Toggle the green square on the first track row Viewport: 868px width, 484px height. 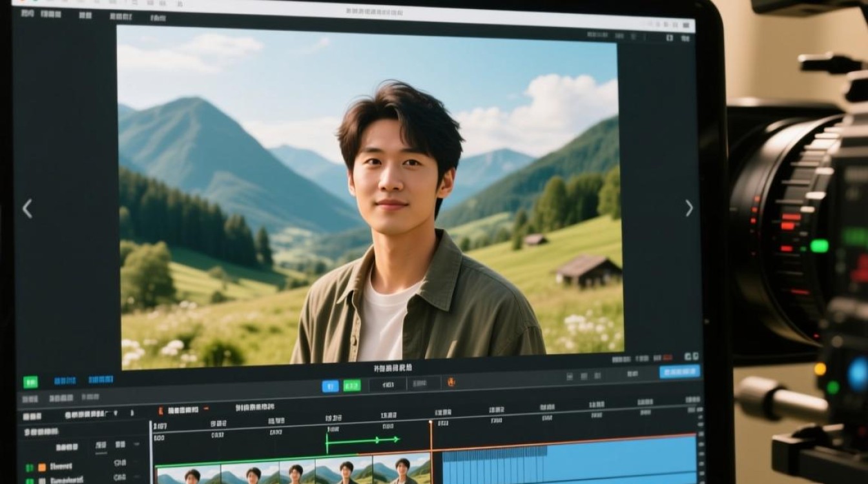[29, 468]
